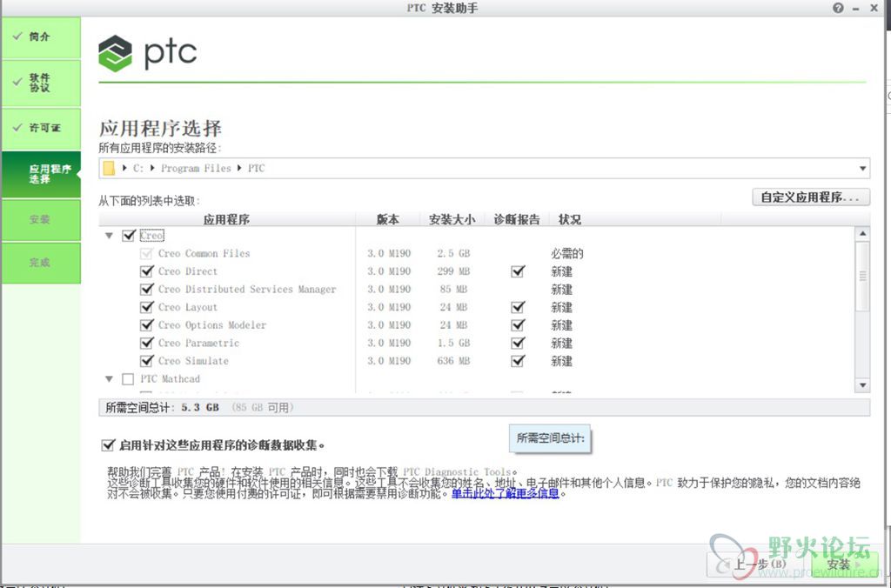Disable diagnostic report for Creo Direct
Viewport: 891px width, 588px height.
[x=518, y=271]
